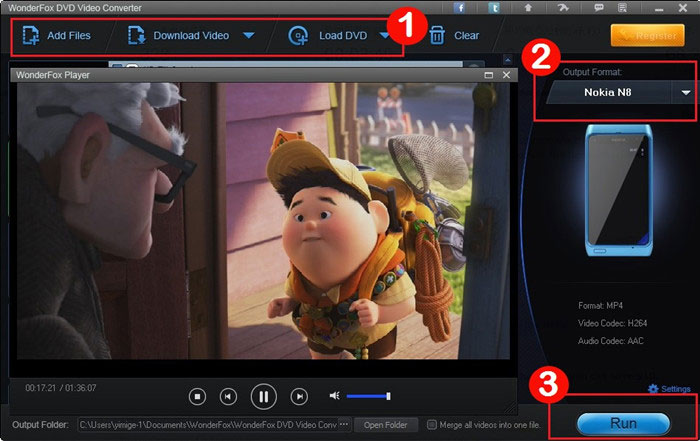The width and height of the screenshot is (700, 441).
Task: Stop video playback in WonderFox Player
Action: [x=197, y=396]
